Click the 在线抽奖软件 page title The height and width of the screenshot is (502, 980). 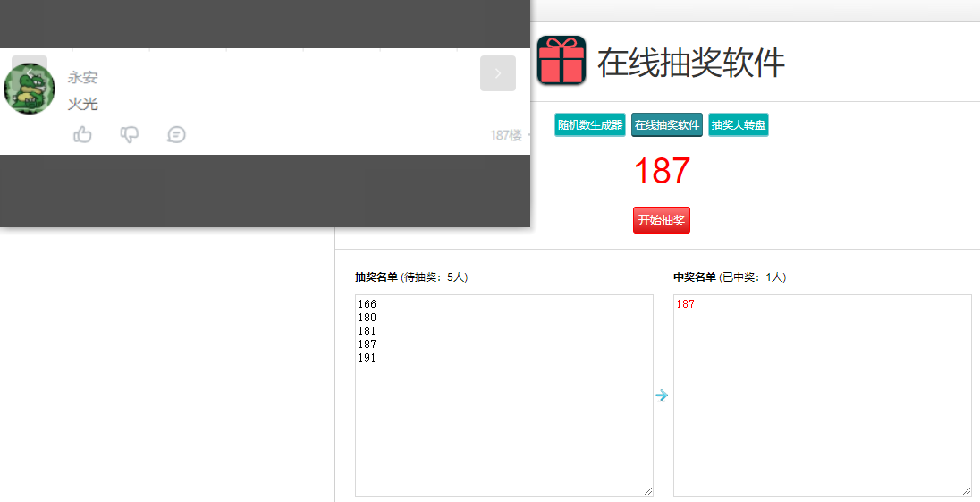pyautogui.click(x=690, y=62)
